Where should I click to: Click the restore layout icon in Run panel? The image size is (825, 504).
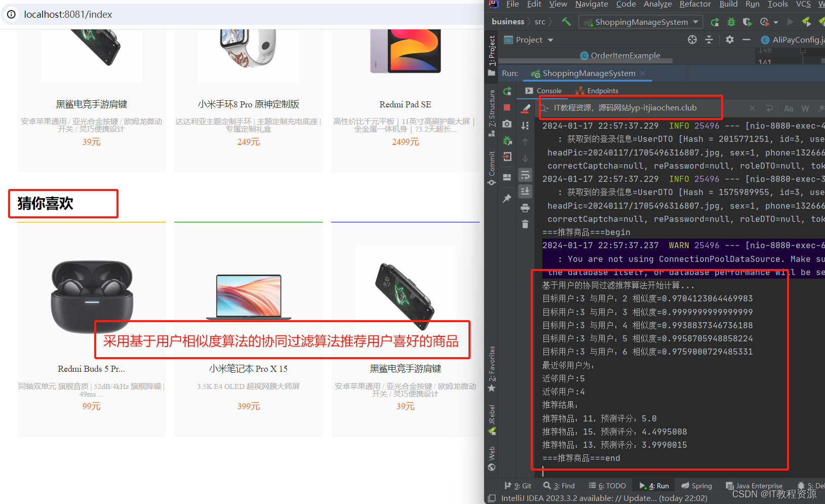pos(507,177)
